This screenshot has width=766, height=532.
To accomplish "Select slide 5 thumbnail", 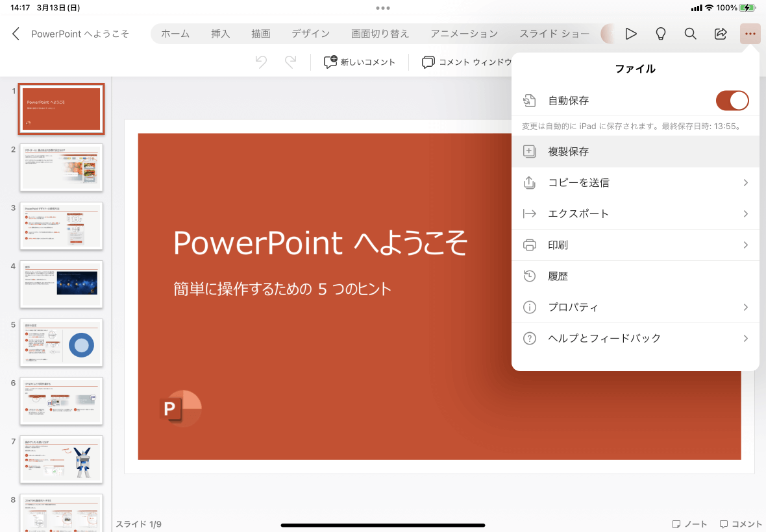I will tap(61, 343).
